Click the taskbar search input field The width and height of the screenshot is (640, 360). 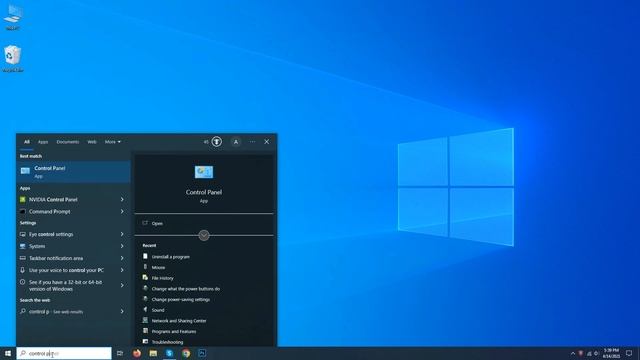click(x=64, y=353)
